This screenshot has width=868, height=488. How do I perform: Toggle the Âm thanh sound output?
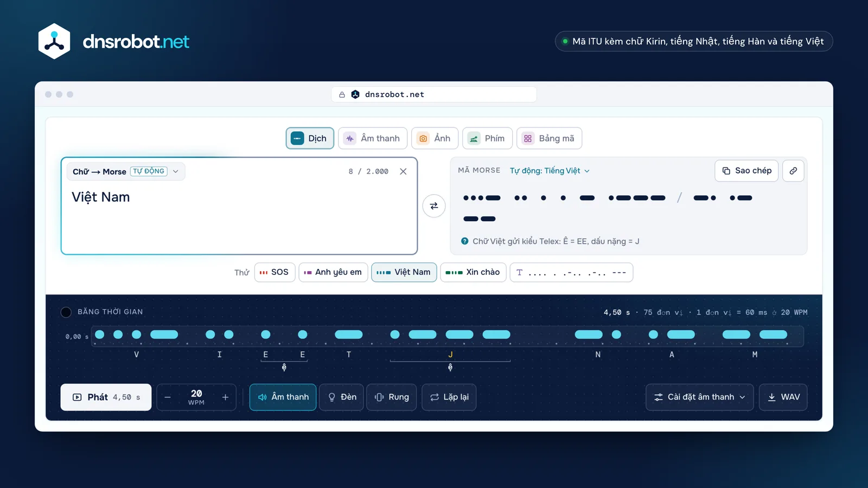click(283, 397)
